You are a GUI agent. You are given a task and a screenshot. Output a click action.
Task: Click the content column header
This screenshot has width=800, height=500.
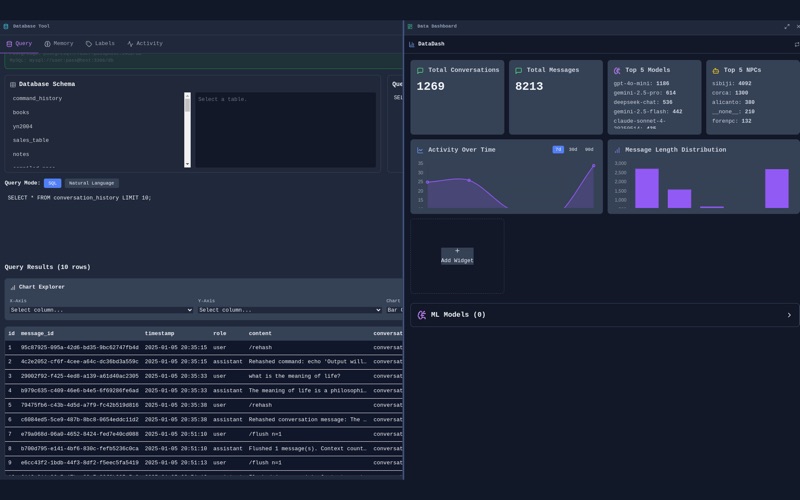pyautogui.click(x=260, y=334)
